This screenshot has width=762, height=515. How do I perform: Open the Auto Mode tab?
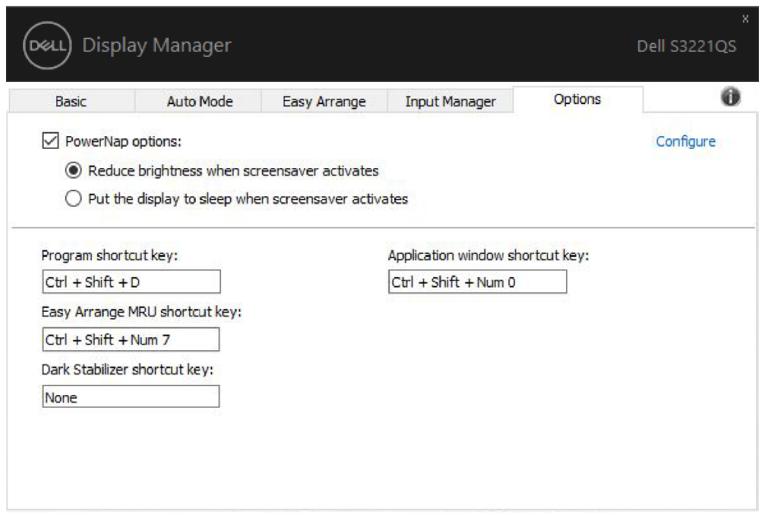(198, 101)
